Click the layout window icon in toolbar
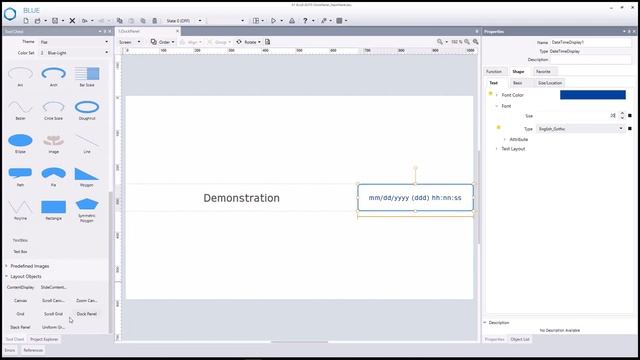This screenshot has height=360, width=640. pos(256,20)
